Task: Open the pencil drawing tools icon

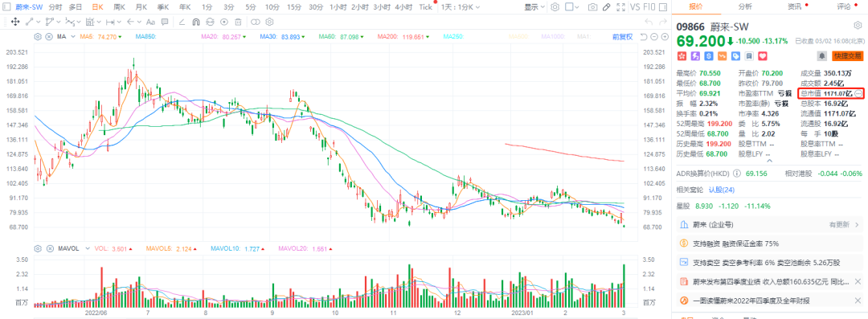Action: [x=607, y=7]
